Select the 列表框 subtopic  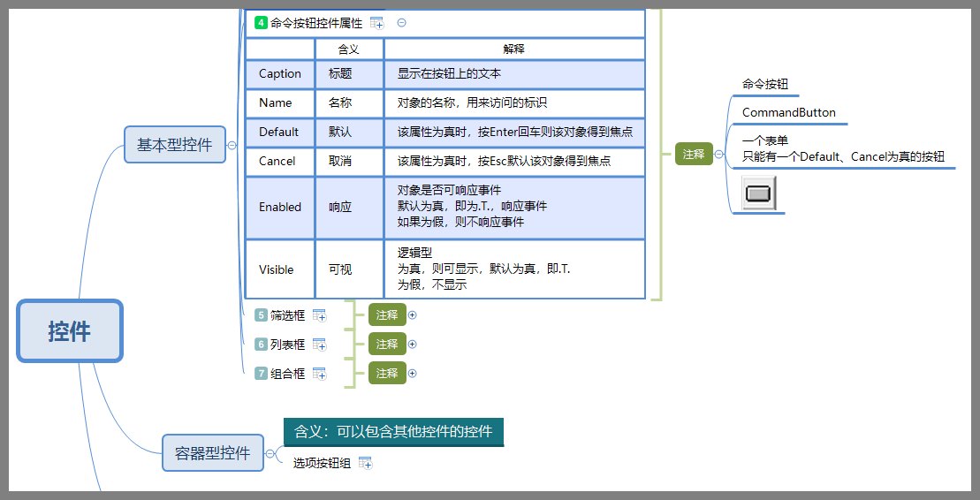click(x=287, y=345)
